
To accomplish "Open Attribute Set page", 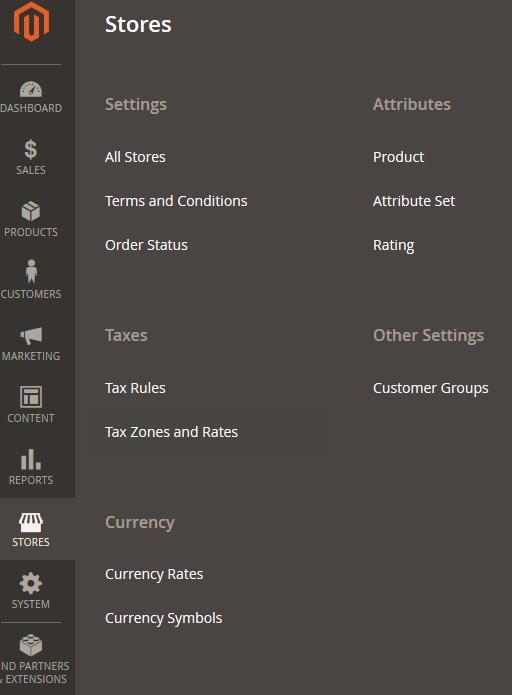I will tap(414, 201).
